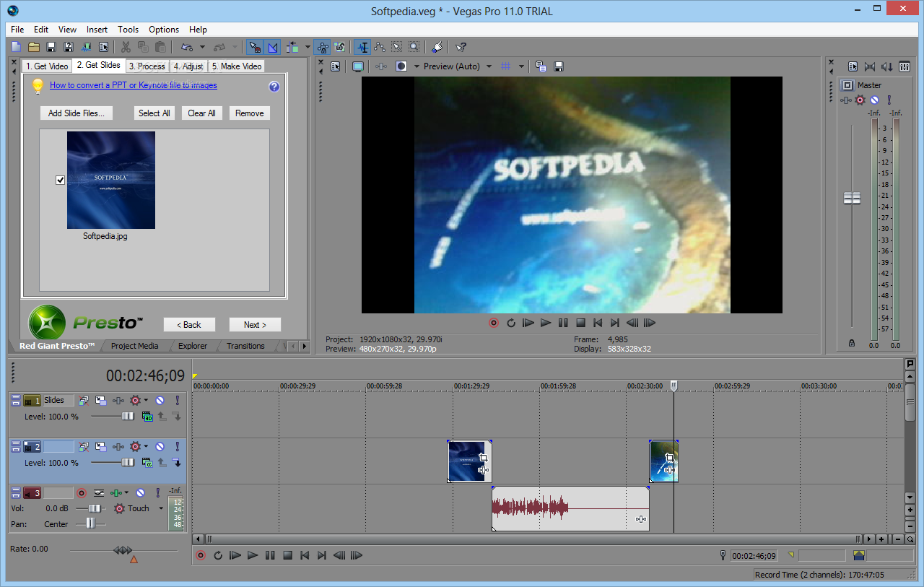Copy snapshot to clipboard in preview toolbar
Screen dimensions: 924x587
(541, 66)
